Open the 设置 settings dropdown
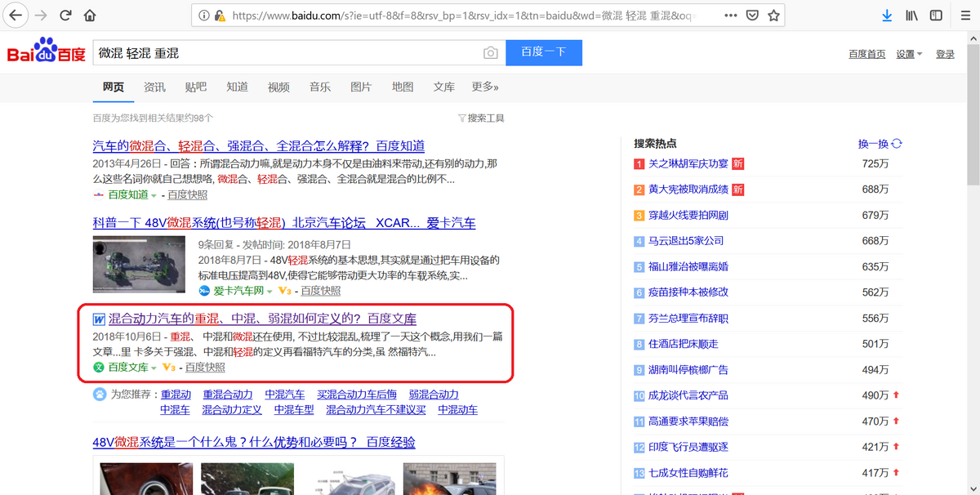 pos(909,54)
